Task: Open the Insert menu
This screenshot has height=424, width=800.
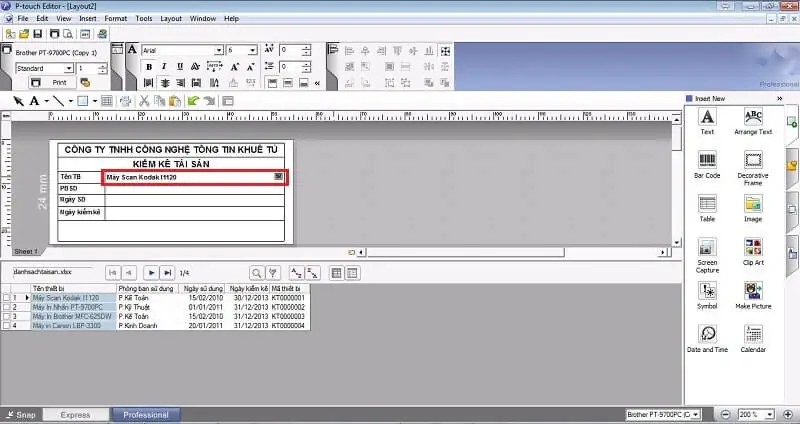Action: pyautogui.click(x=88, y=18)
